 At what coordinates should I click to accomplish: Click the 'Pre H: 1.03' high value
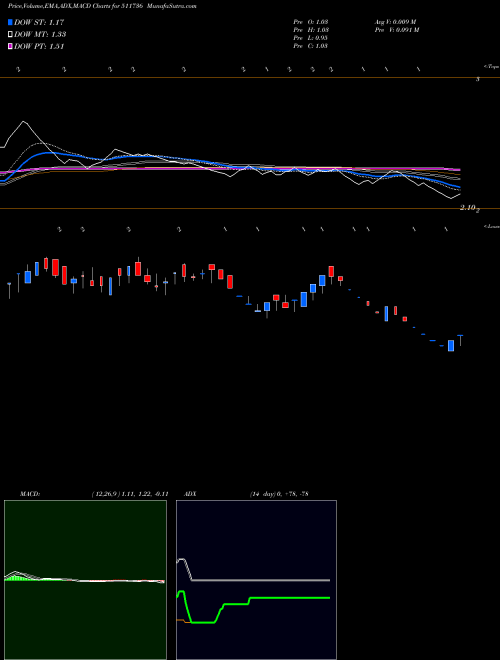[x=311, y=30]
